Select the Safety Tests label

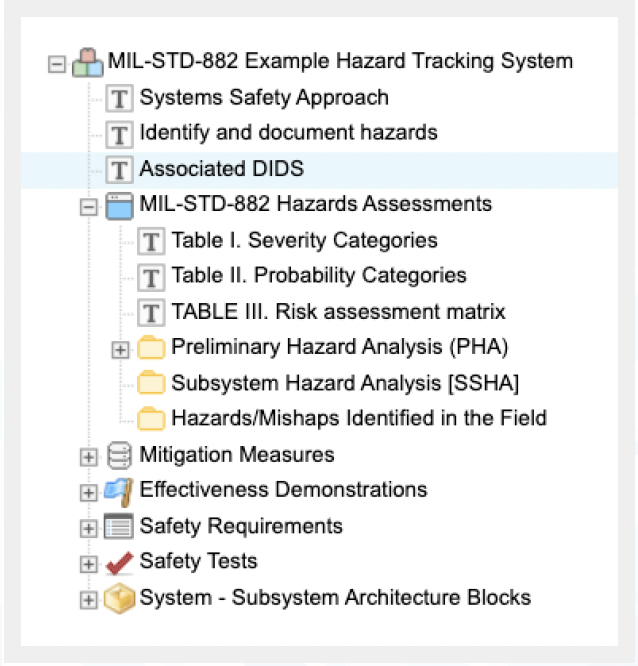pyautogui.click(x=198, y=561)
